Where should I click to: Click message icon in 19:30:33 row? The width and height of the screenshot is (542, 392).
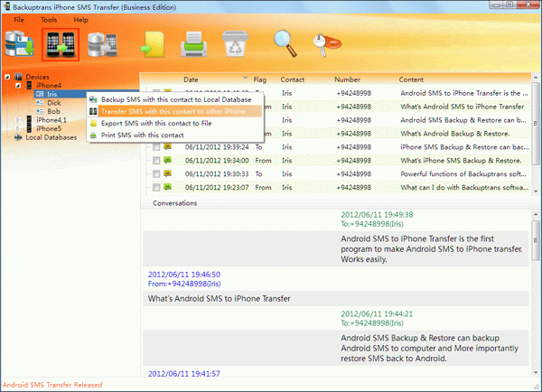click(x=168, y=173)
